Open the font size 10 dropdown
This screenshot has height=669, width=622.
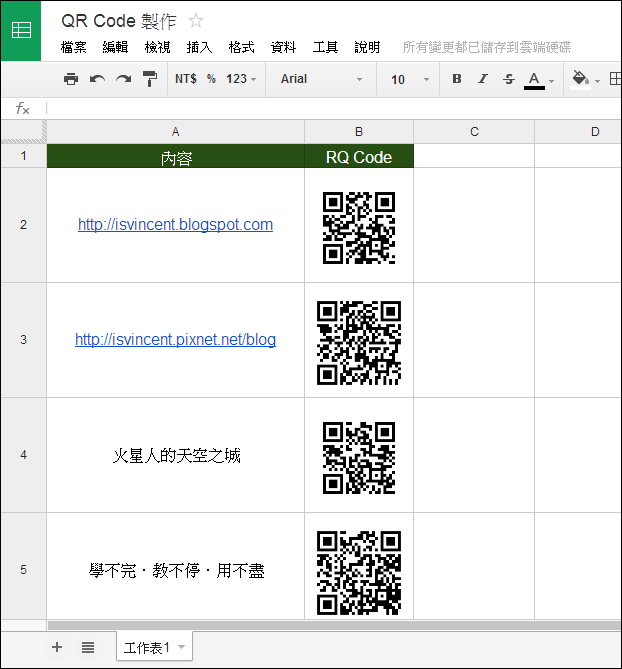[x=410, y=79]
